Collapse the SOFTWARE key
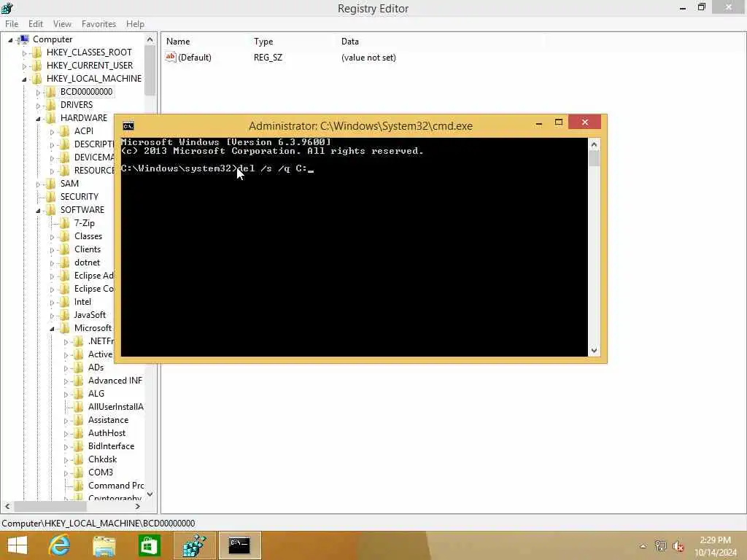 click(x=38, y=211)
